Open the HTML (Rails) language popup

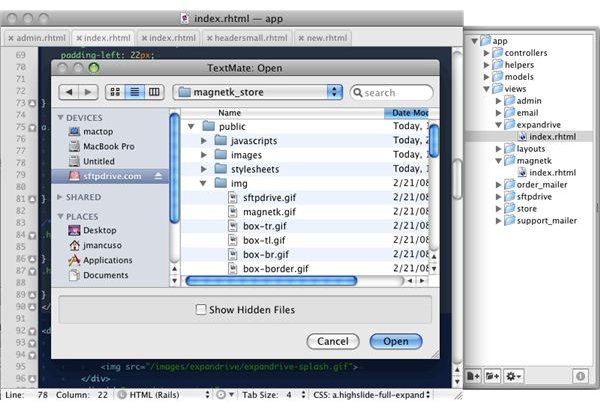tap(164, 395)
